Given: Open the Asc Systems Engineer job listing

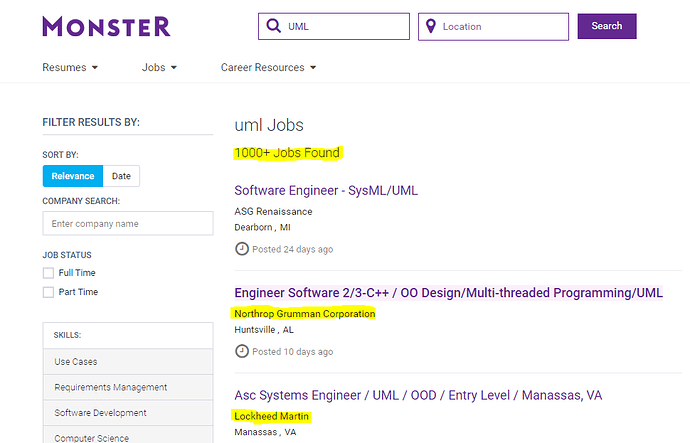Looking at the screenshot, I should click(x=418, y=395).
